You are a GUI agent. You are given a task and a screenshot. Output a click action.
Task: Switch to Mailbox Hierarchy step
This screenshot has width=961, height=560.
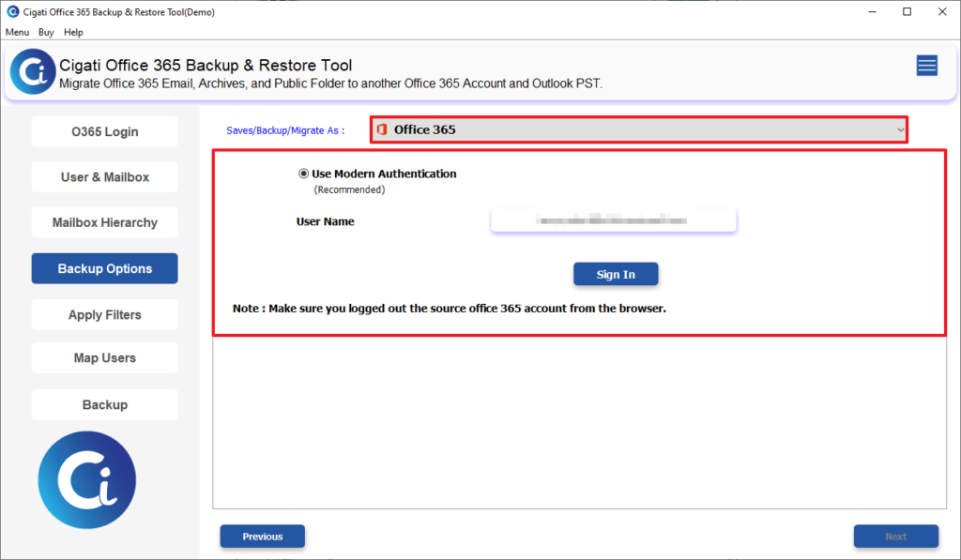click(105, 222)
